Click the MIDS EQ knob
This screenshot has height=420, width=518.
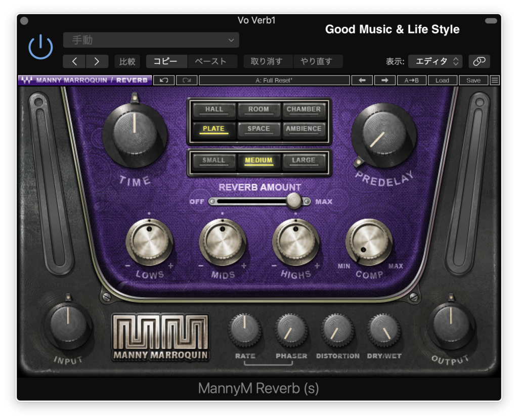[223, 243]
